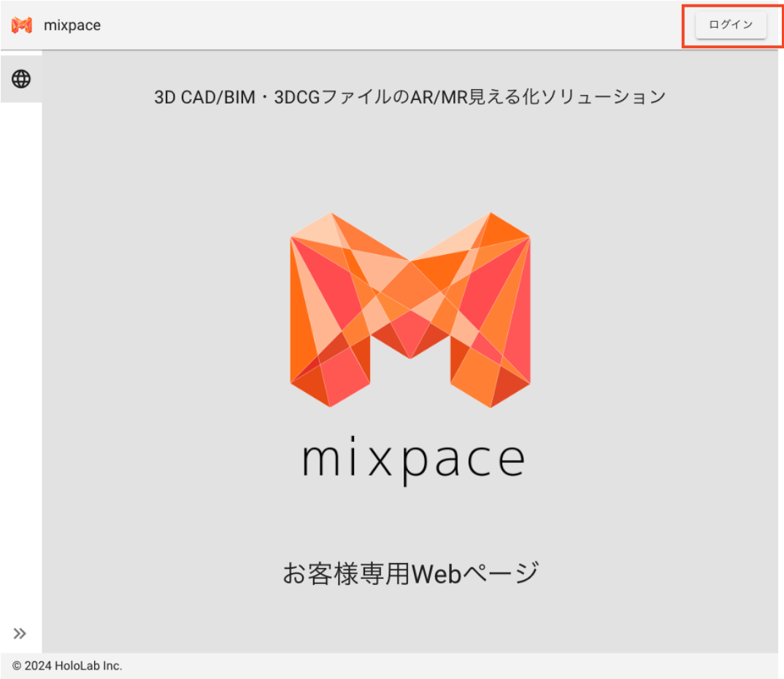This screenshot has width=784, height=679.
Task: Click the お客様専用Webページ text
Action: pyautogui.click(x=410, y=573)
